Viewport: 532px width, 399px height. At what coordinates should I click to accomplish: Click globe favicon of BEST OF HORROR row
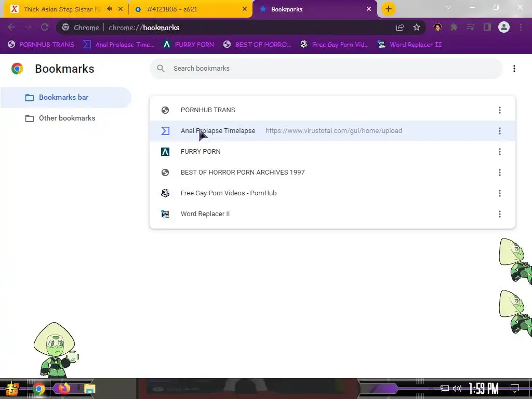point(165,172)
